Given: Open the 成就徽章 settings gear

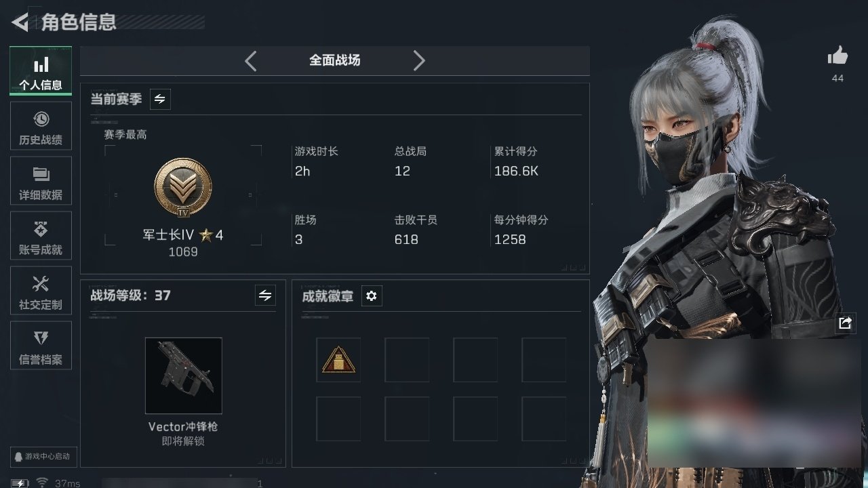Looking at the screenshot, I should click(x=372, y=296).
